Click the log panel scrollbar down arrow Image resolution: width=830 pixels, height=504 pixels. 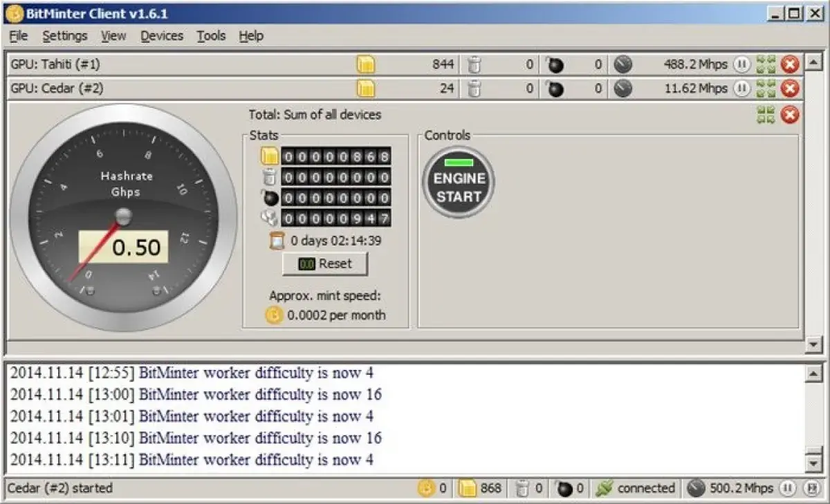814,463
